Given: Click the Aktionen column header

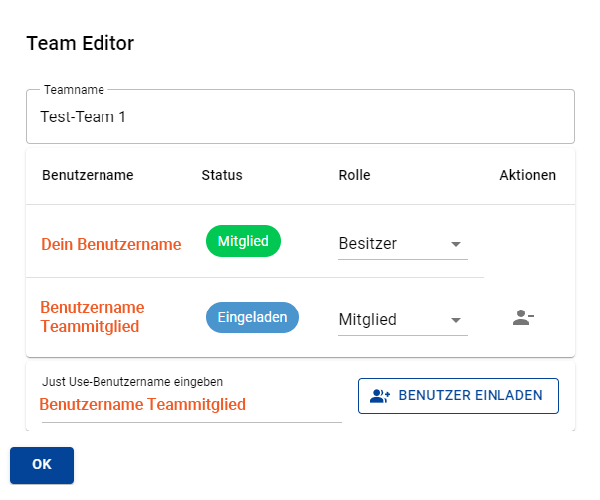Looking at the screenshot, I should pos(527,175).
